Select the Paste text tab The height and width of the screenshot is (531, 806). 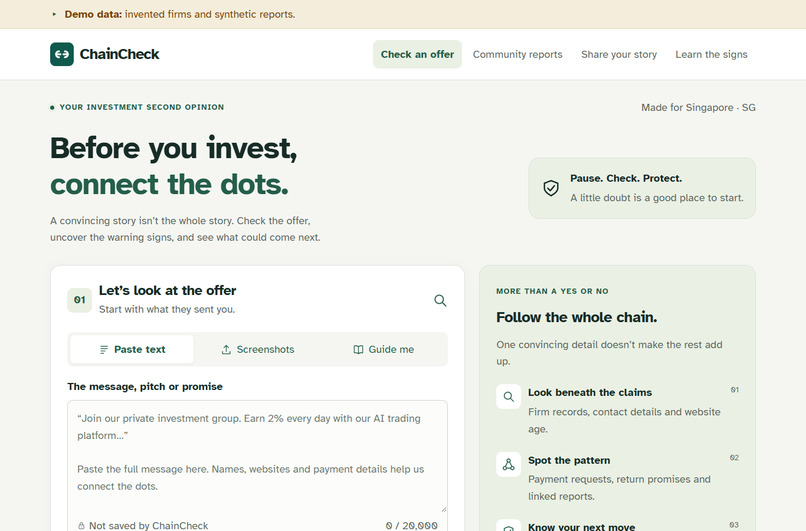tap(132, 350)
